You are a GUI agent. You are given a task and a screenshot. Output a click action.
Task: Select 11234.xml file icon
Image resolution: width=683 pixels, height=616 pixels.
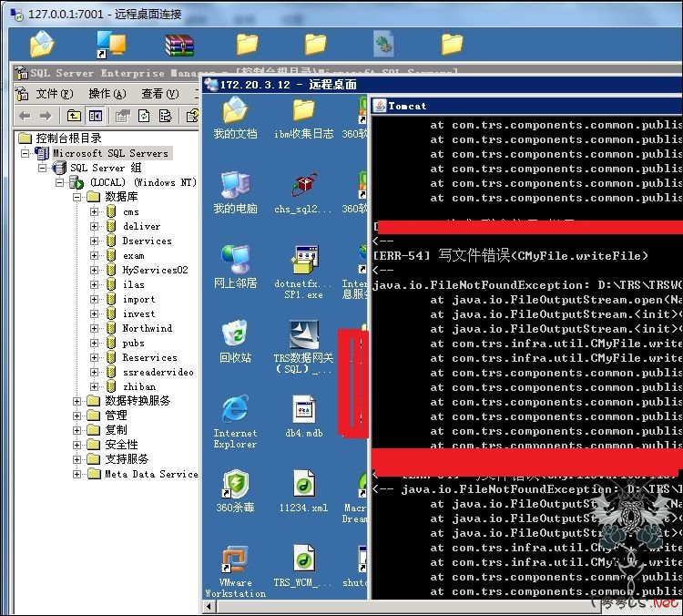(303, 491)
